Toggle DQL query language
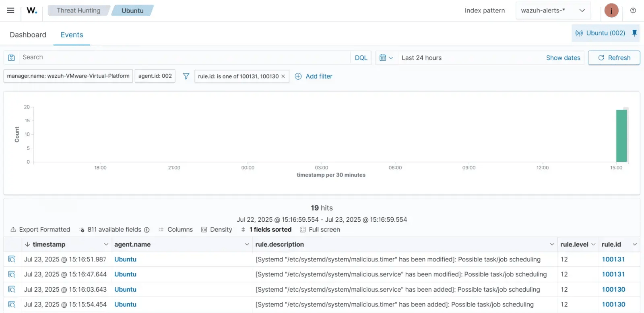Image resolution: width=644 pixels, height=313 pixels. (361, 58)
